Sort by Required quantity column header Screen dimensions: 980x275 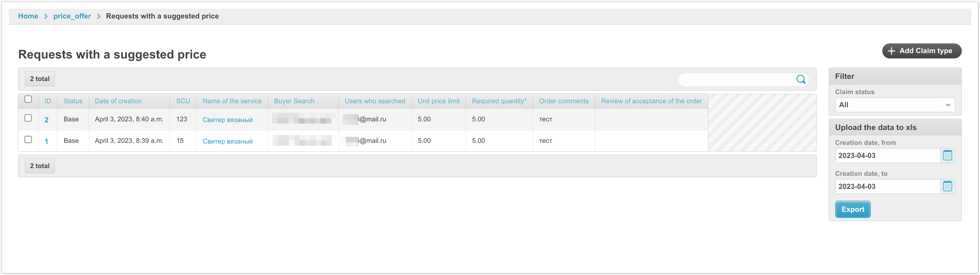[x=499, y=101]
